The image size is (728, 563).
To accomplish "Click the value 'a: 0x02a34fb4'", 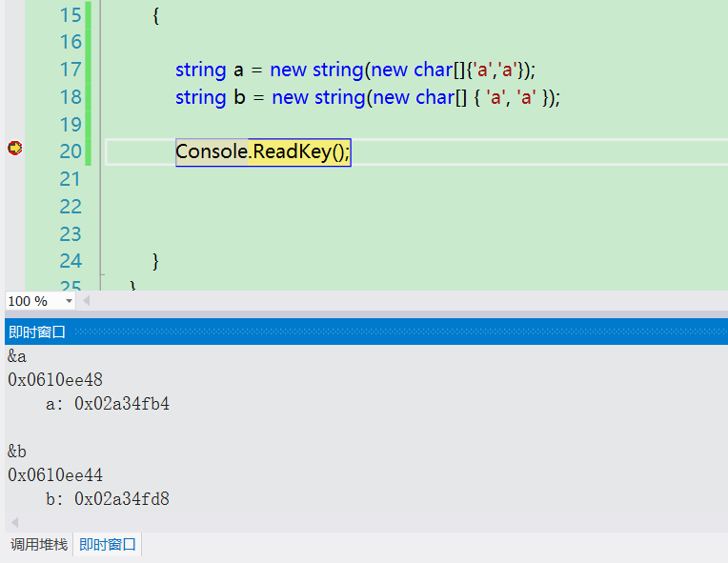I will point(108,404).
